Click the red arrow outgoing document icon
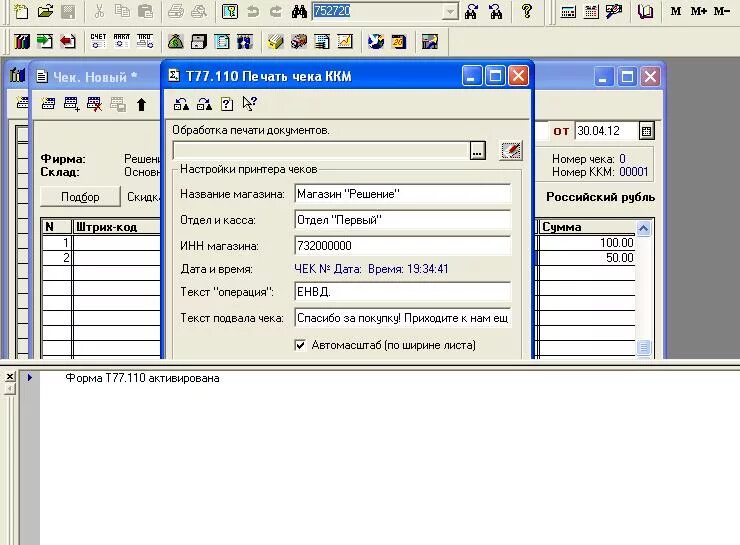The image size is (740, 545). (68, 42)
